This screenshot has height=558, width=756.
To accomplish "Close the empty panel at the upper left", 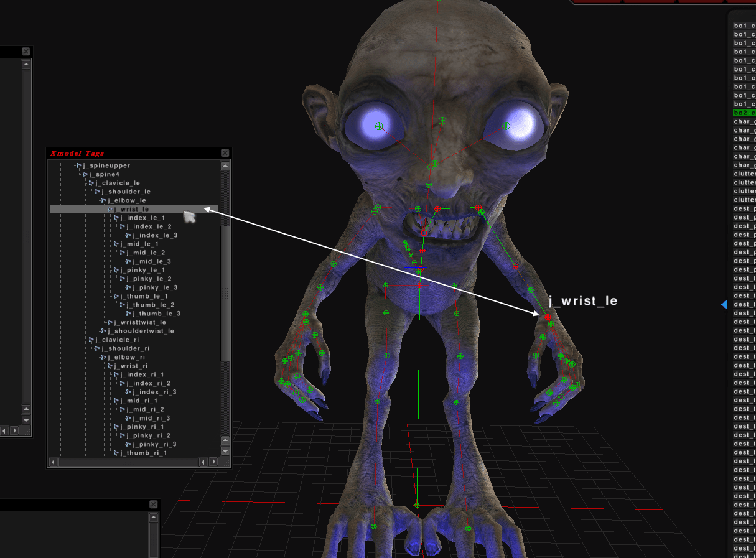I will [26, 52].
